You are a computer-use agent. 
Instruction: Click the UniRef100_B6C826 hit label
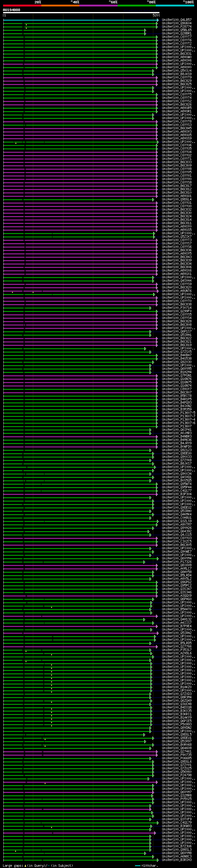click(x=177, y=104)
